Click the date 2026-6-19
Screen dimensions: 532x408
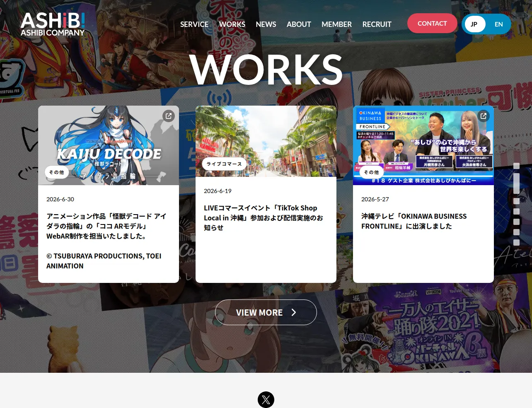[x=218, y=191]
